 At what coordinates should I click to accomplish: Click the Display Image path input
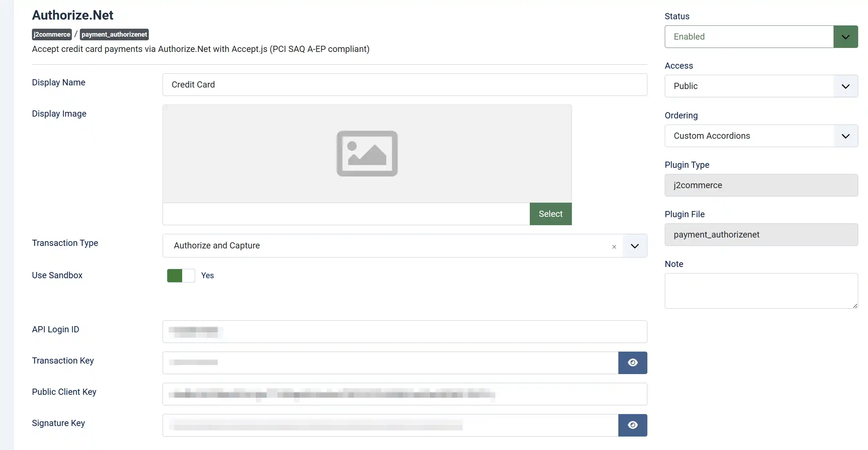click(x=346, y=214)
